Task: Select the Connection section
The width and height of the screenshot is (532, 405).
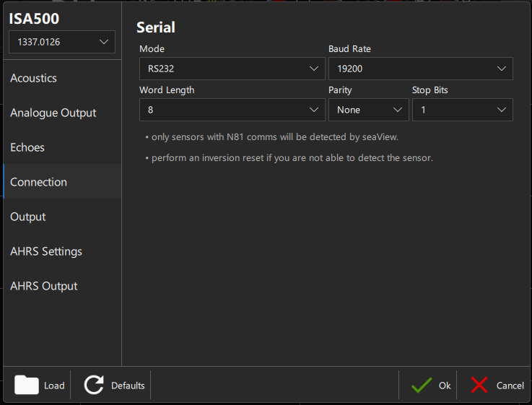Action: coord(38,182)
